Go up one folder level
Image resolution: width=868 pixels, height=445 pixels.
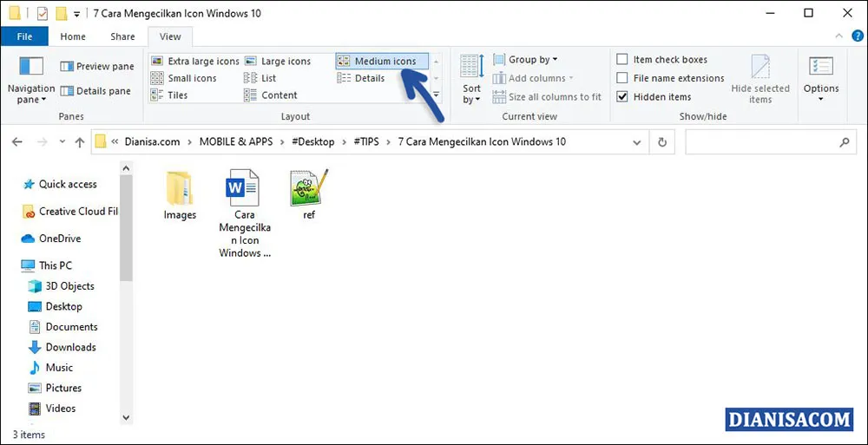point(80,142)
